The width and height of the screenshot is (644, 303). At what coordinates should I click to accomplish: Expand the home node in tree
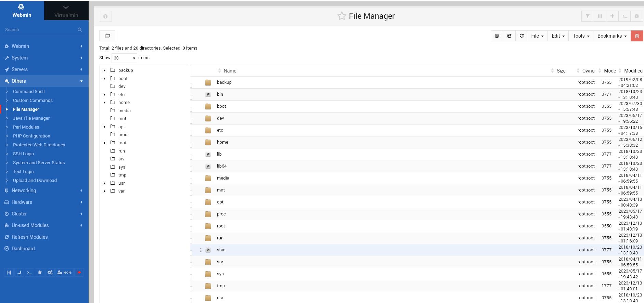tap(104, 103)
